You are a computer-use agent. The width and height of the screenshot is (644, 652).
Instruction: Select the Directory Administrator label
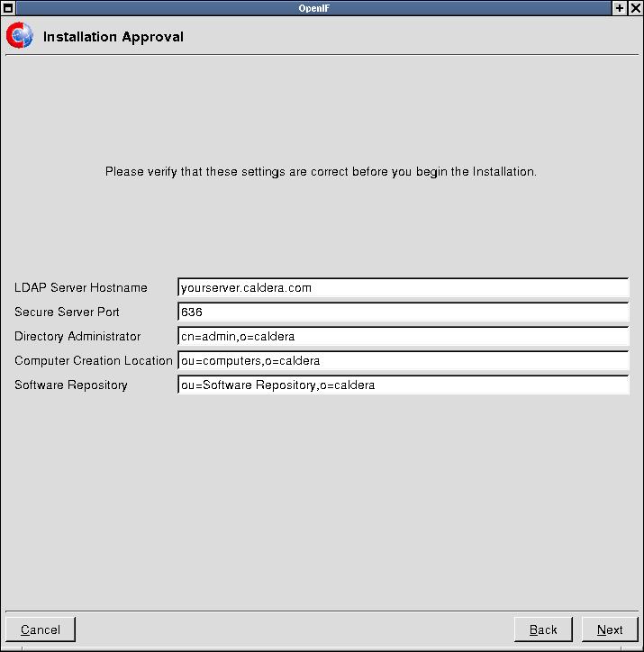(x=77, y=337)
